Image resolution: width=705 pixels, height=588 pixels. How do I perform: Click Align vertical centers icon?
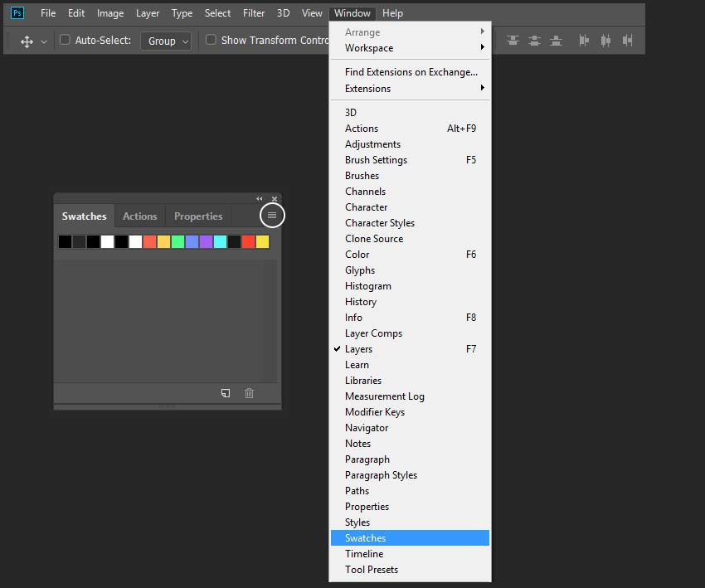click(x=534, y=41)
